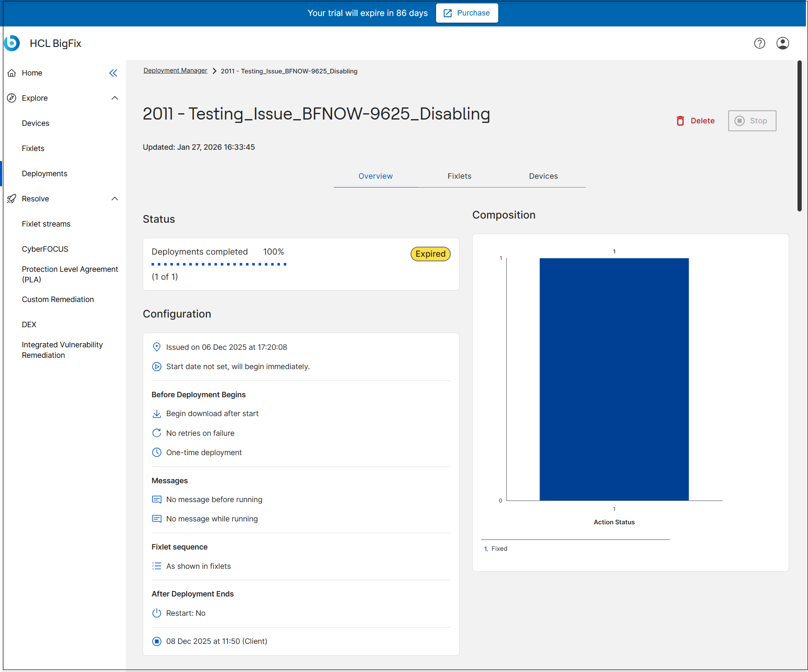Switch to the Fixlets tab
The image size is (808, 672).
click(x=459, y=176)
